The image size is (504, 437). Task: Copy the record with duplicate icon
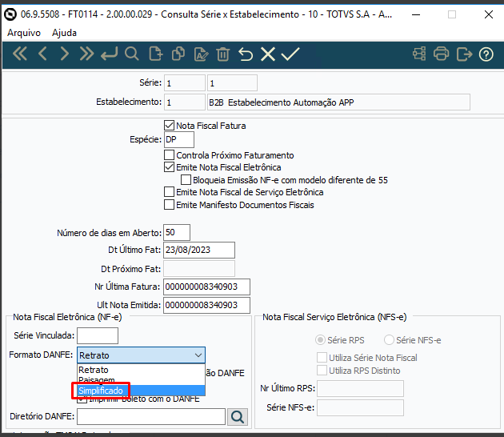[178, 54]
